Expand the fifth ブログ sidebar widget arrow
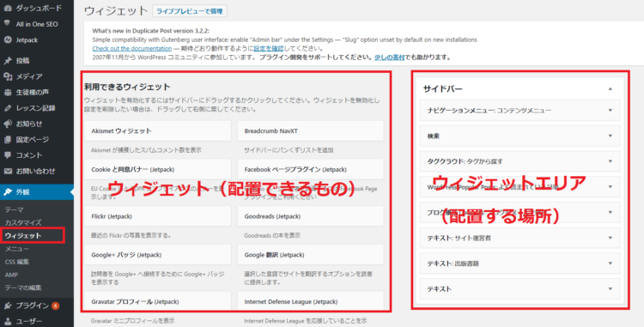Viewport: 644px width, 327px height. [610, 212]
